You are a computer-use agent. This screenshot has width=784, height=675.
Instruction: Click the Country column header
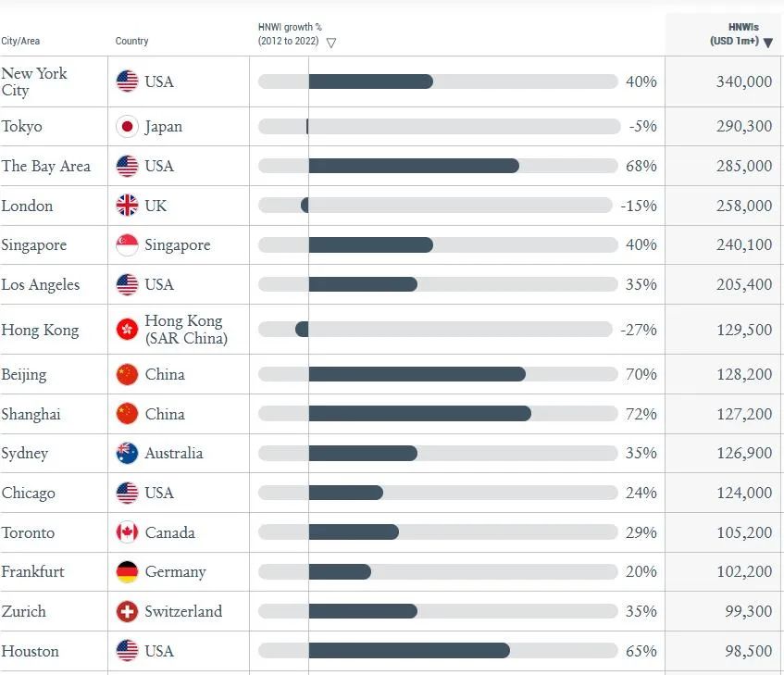131,41
